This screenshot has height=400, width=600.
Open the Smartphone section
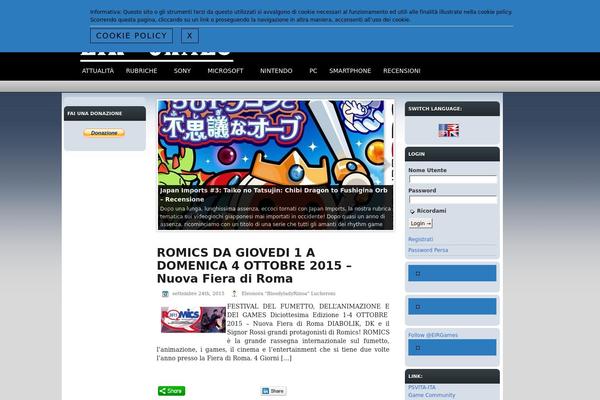(350, 71)
